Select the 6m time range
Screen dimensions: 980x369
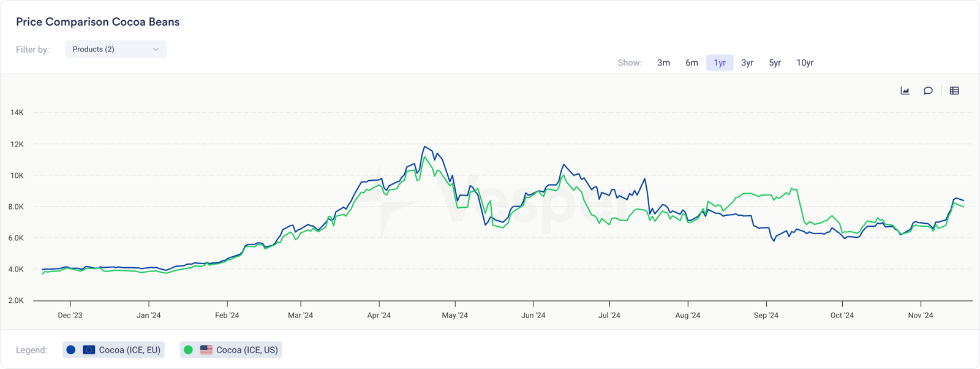[x=692, y=63]
